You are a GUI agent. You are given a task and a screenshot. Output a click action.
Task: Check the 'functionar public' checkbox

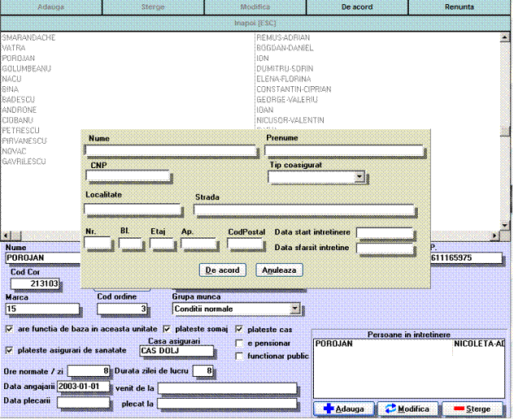(239, 356)
